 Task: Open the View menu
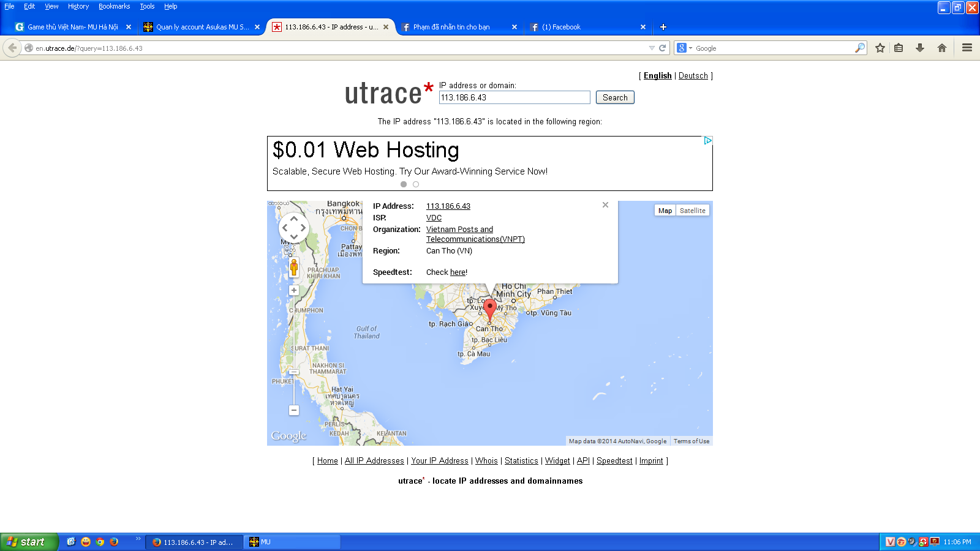pyautogui.click(x=51, y=6)
